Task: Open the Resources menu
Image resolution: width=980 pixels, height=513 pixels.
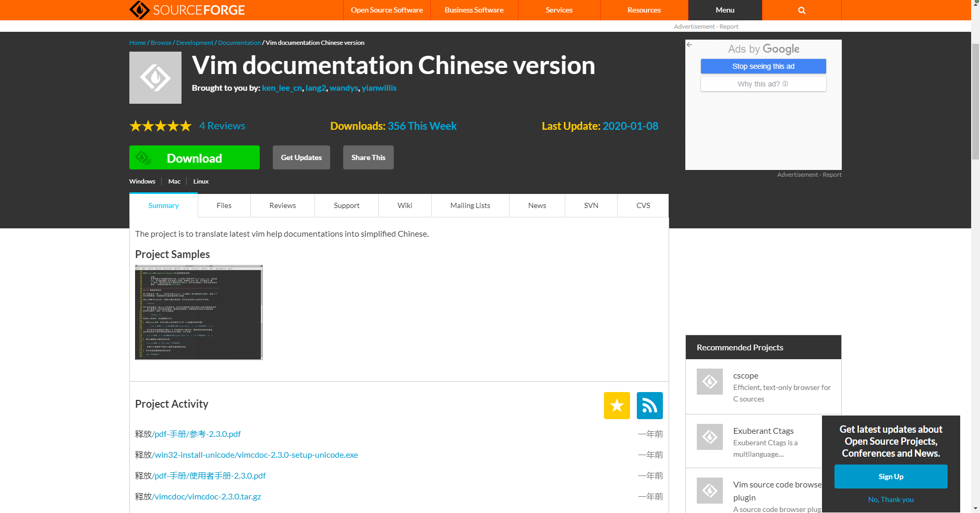Action: point(644,10)
